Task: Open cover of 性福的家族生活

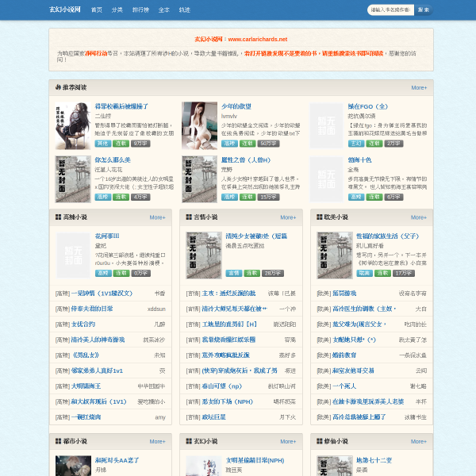Action: click(x=335, y=255)
